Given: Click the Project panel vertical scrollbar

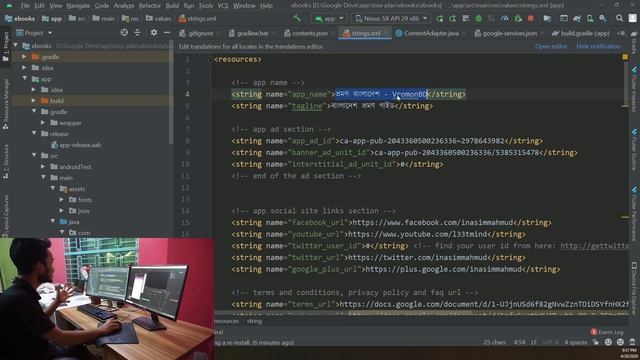Looking at the screenshot, I should (x=171, y=92).
